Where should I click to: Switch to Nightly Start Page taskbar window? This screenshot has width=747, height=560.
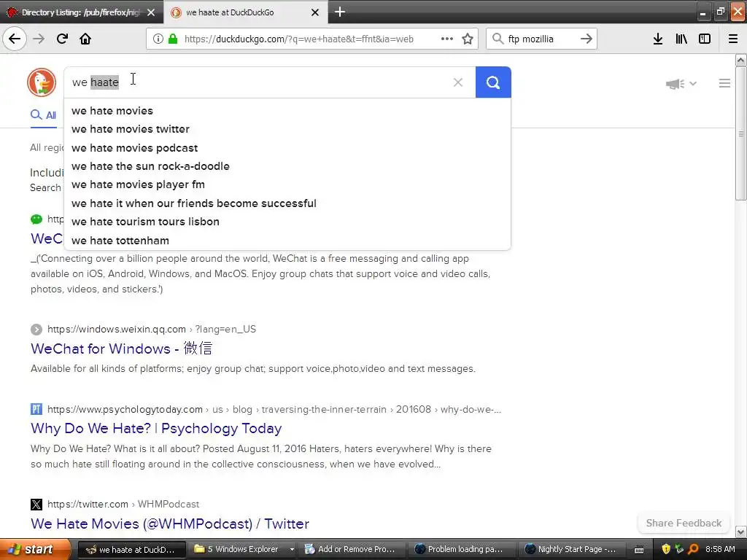coord(573,550)
